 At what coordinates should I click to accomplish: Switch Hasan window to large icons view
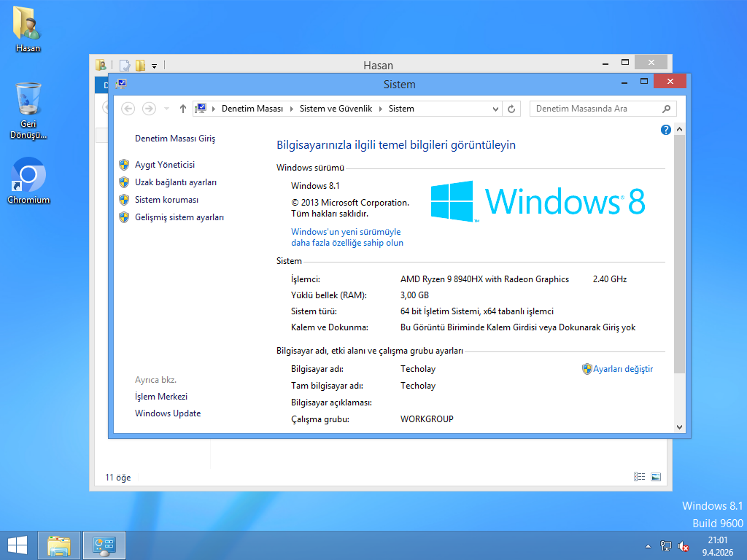pos(656,477)
